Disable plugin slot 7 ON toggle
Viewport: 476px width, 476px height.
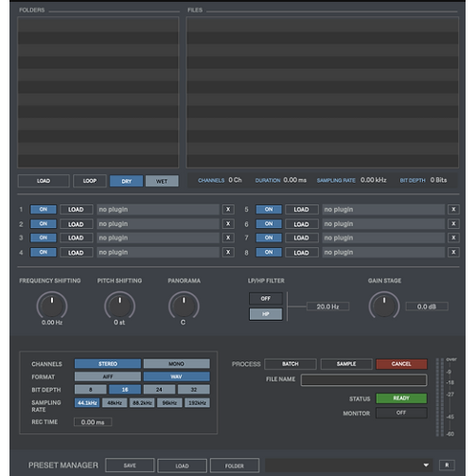[x=269, y=238]
